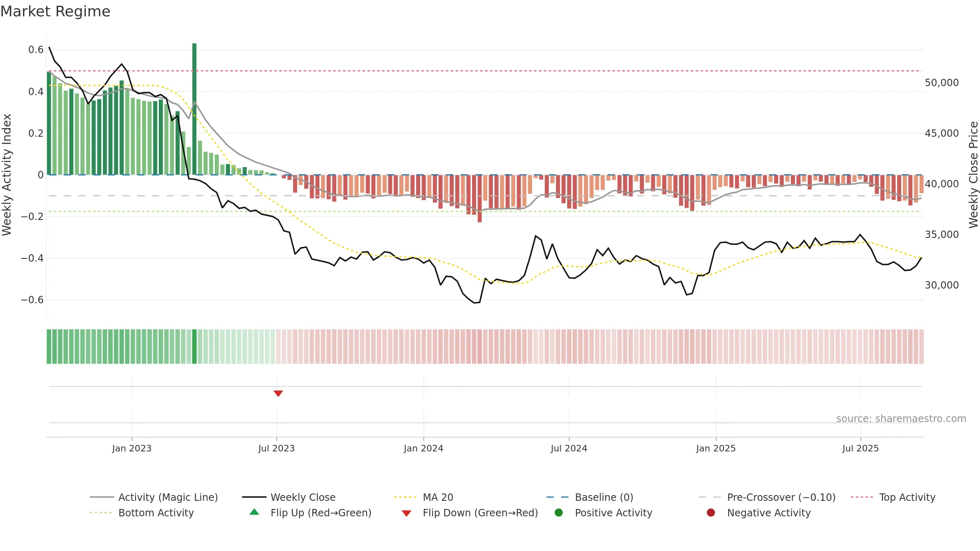Toggle the Activity (Magic Line) legend entry
Viewport: 980px width, 551px height.
click(x=154, y=497)
